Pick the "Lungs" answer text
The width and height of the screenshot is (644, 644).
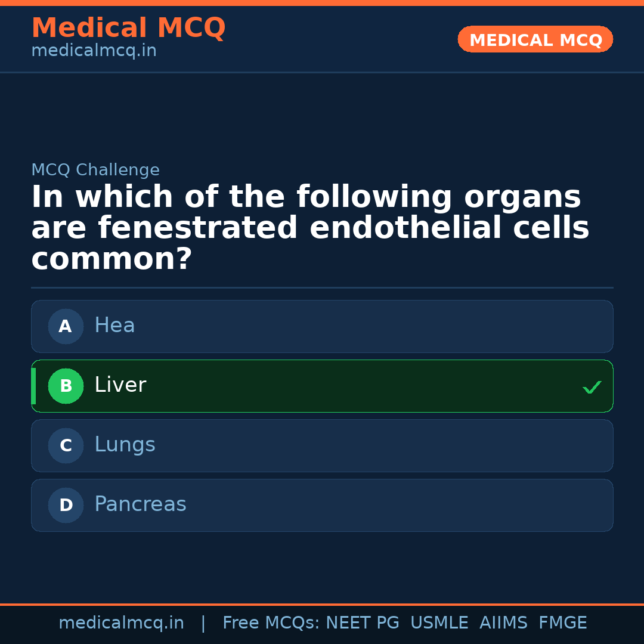tap(125, 445)
